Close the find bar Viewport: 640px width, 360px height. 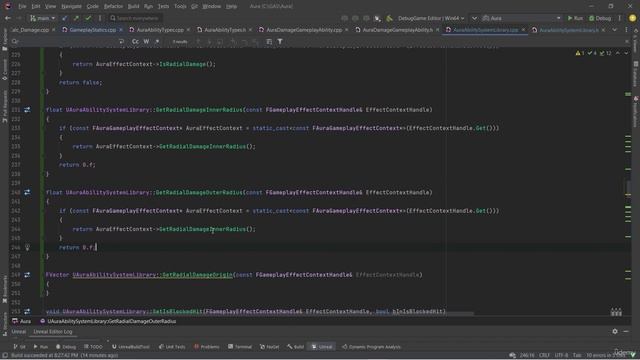627,41
